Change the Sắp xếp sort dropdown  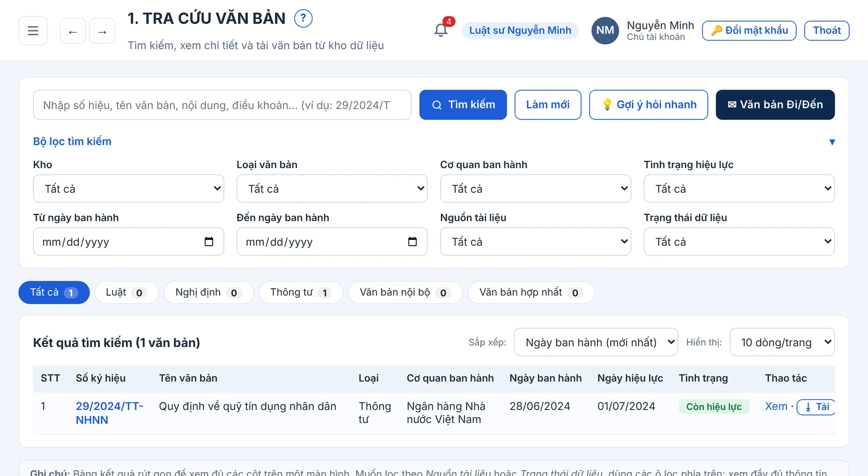point(596,342)
